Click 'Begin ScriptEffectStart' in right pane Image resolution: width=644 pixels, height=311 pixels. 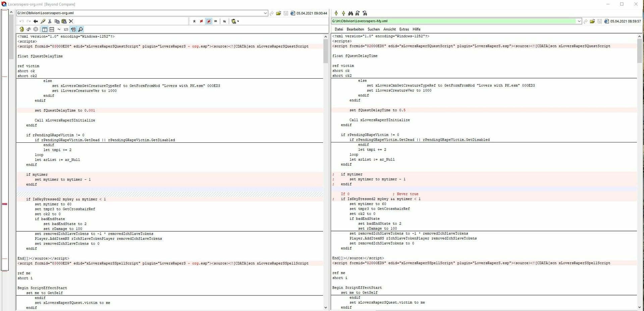click(357, 287)
